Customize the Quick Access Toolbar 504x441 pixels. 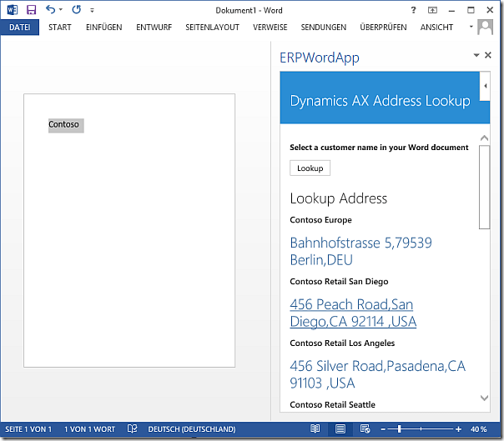coord(92,10)
